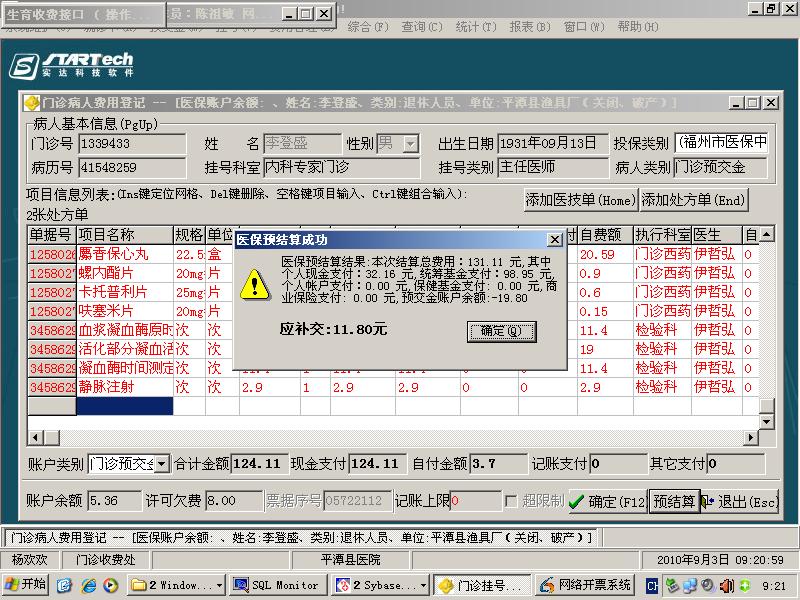Close the 医保预结算成功 dialog with X
The height and width of the screenshot is (600, 800).
pos(554,239)
